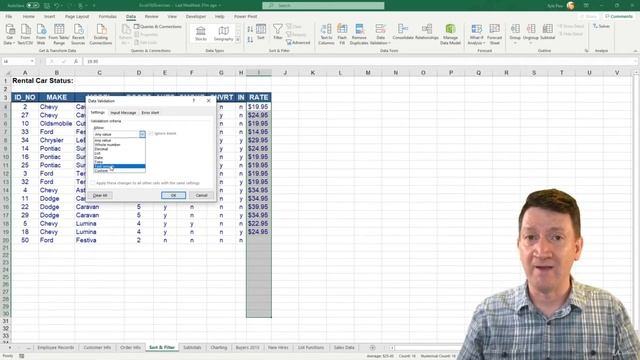Viewport: 640px width, 360px height.
Task: Open the Error Alert tab
Action: point(150,113)
